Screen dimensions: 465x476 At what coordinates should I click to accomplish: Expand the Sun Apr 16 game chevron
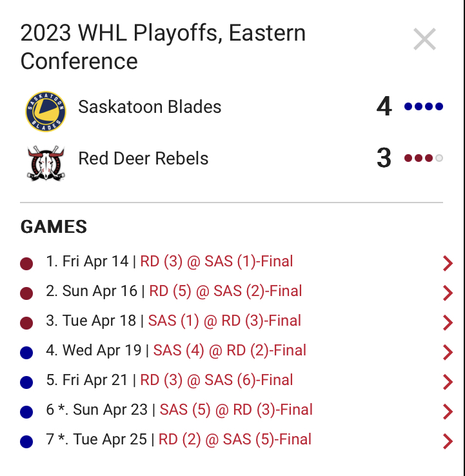click(448, 293)
